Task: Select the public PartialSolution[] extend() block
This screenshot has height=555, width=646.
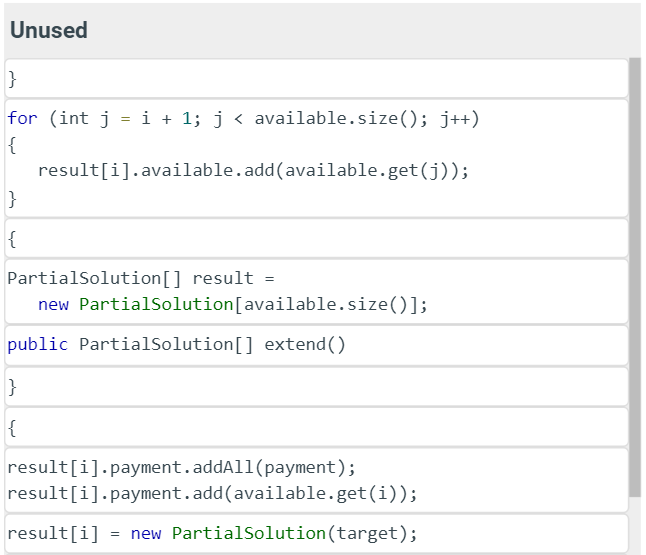Action: [316, 345]
